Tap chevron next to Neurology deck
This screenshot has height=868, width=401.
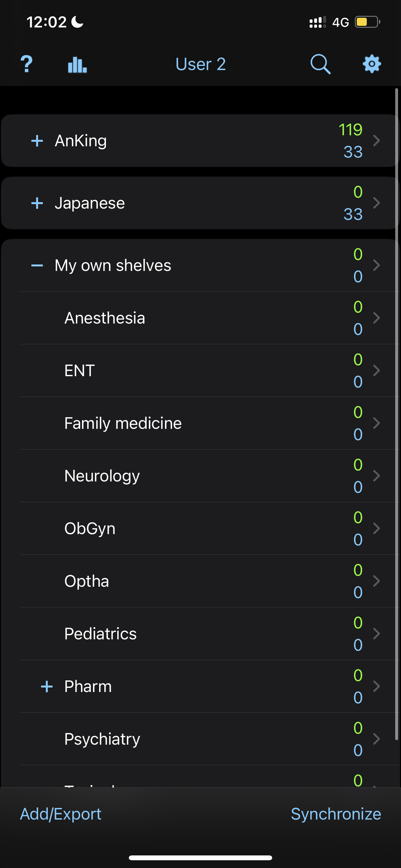(377, 476)
